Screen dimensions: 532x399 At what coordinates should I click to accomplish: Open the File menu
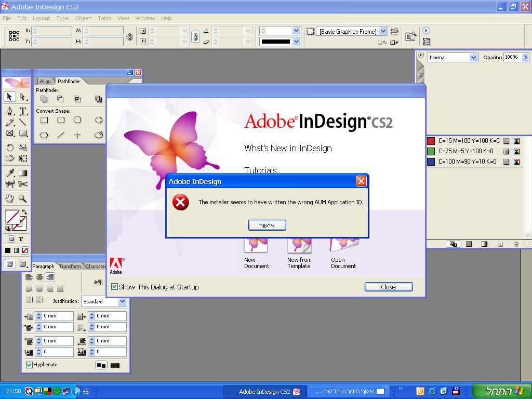click(7, 18)
